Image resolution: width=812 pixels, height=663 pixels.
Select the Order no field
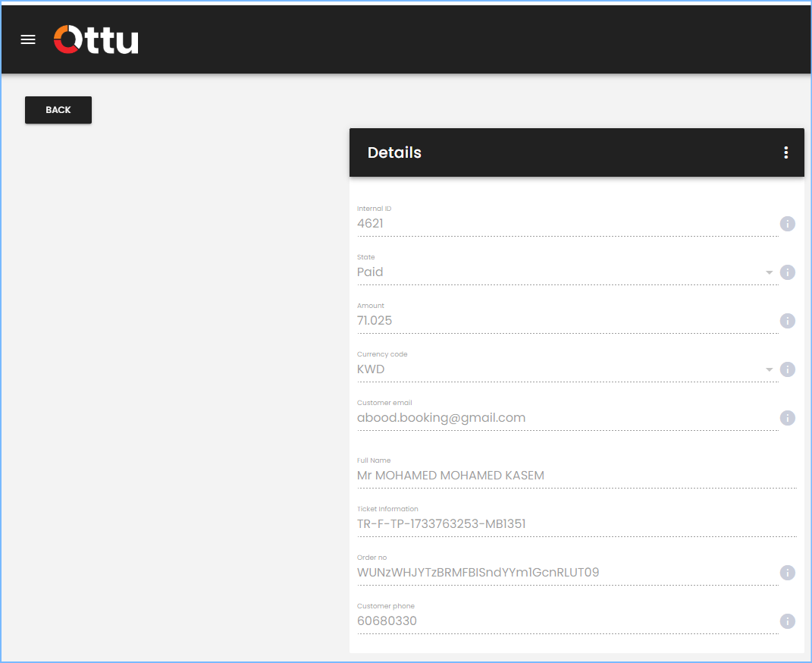point(568,573)
